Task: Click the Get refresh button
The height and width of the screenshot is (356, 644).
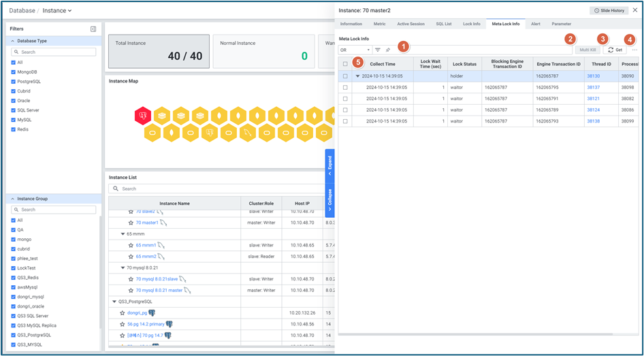Action: pos(615,50)
